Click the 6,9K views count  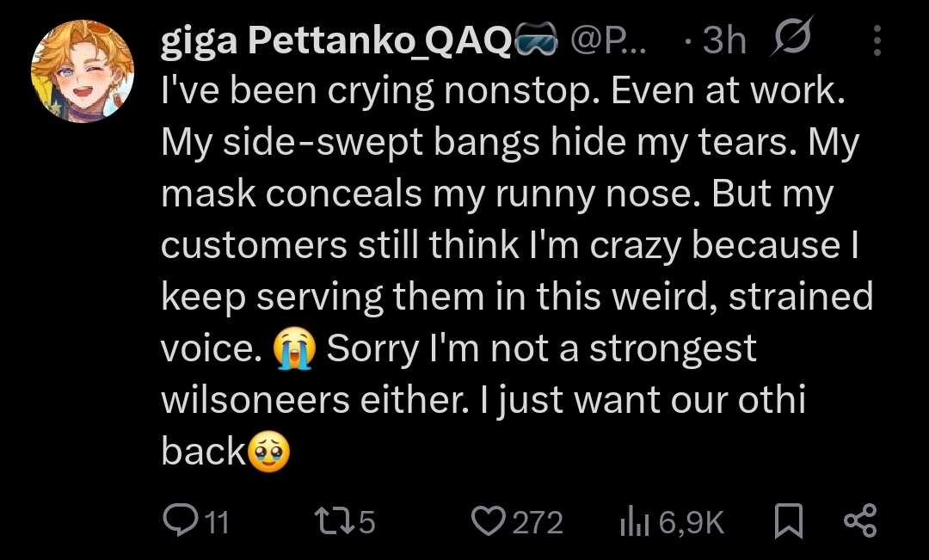click(691, 522)
